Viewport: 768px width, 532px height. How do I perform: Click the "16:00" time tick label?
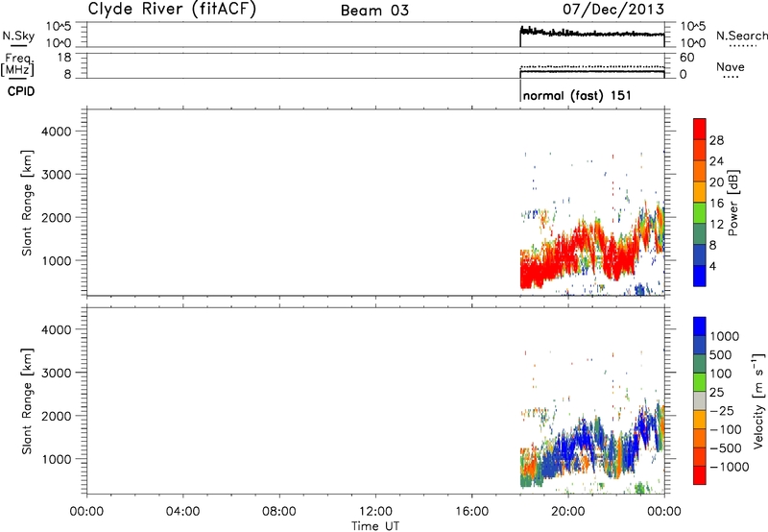(x=471, y=512)
